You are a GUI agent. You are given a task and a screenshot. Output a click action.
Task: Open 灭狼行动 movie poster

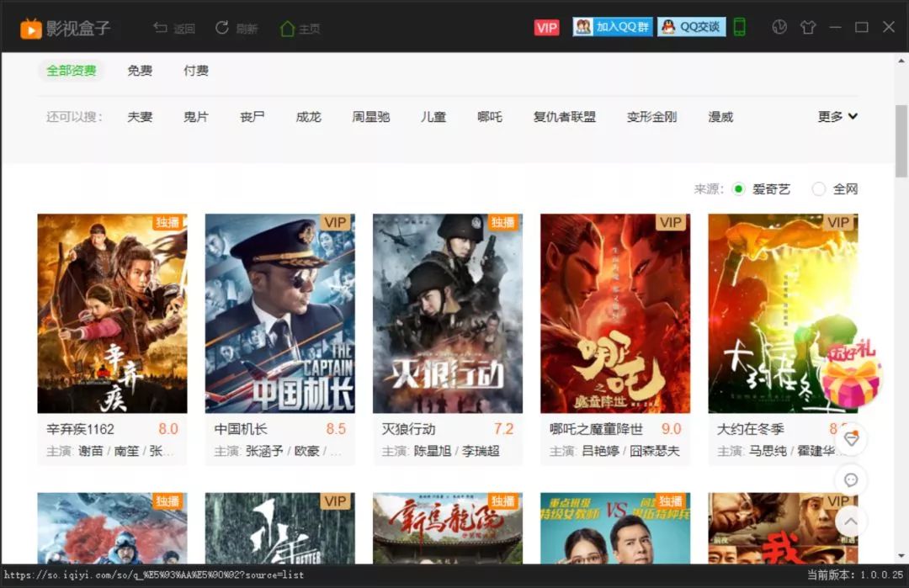(x=448, y=314)
